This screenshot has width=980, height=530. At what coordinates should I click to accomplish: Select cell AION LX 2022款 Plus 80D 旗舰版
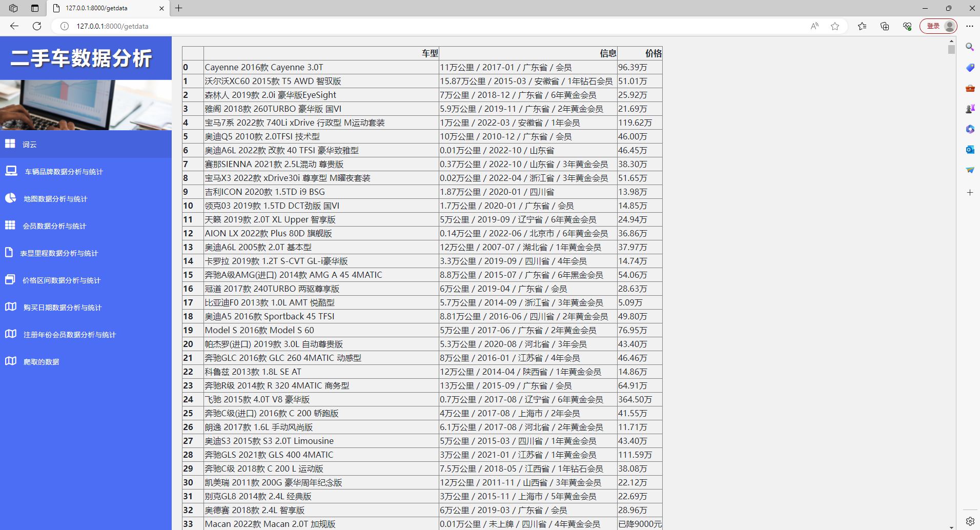pos(321,233)
